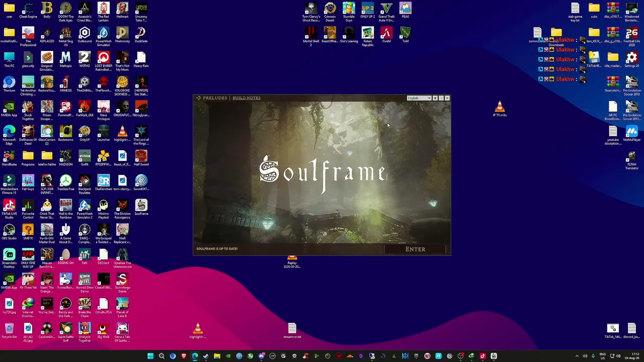Open the Build Notes link in launcher
Image resolution: width=644 pixels, height=362 pixels.
pyautogui.click(x=247, y=98)
